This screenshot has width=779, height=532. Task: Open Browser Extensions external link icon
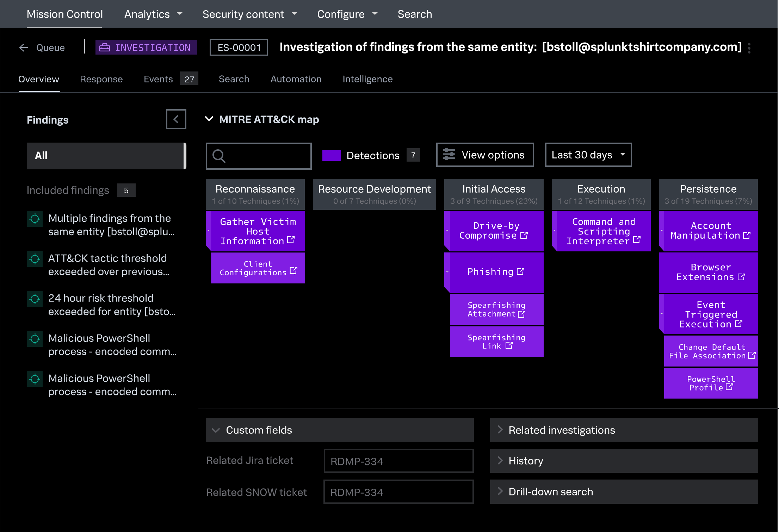(x=741, y=277)
